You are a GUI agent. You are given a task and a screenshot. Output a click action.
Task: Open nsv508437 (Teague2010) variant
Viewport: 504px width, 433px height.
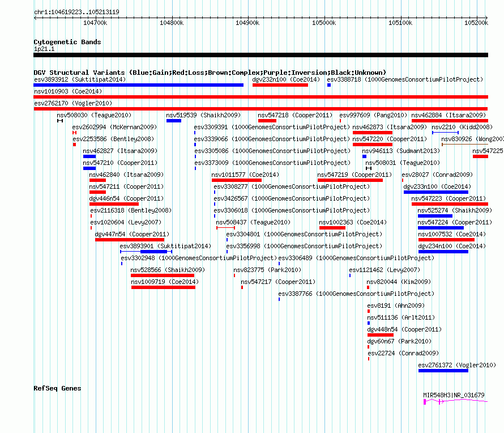tap(253, 222)
